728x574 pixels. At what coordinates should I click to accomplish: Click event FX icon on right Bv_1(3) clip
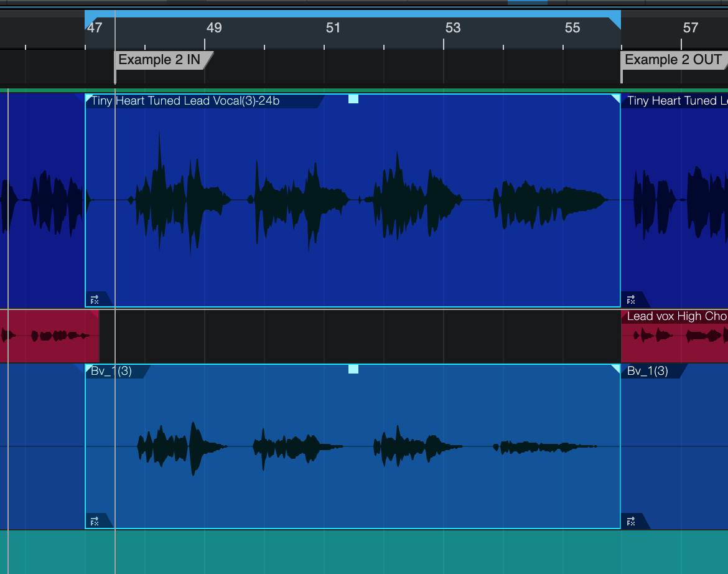[x=631, y=521]
